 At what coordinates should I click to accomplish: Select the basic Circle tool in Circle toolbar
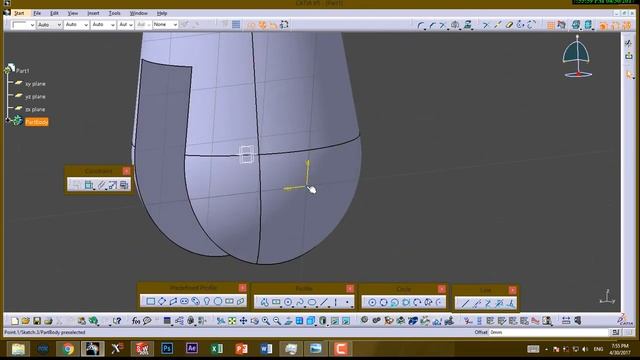point(372,302)
